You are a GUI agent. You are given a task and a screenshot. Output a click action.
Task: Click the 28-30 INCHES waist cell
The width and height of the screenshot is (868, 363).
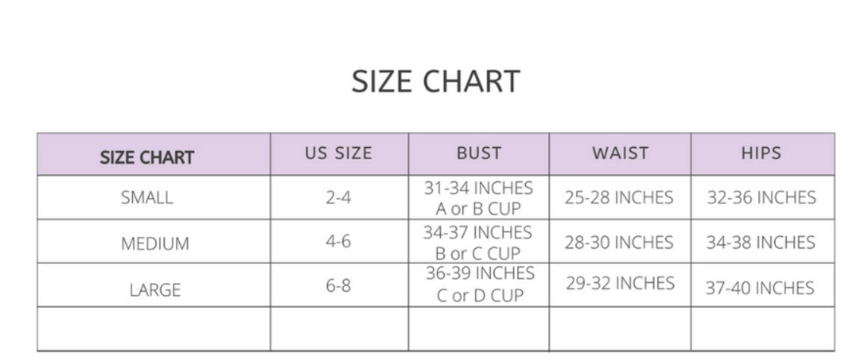click(x=619, y=242)
